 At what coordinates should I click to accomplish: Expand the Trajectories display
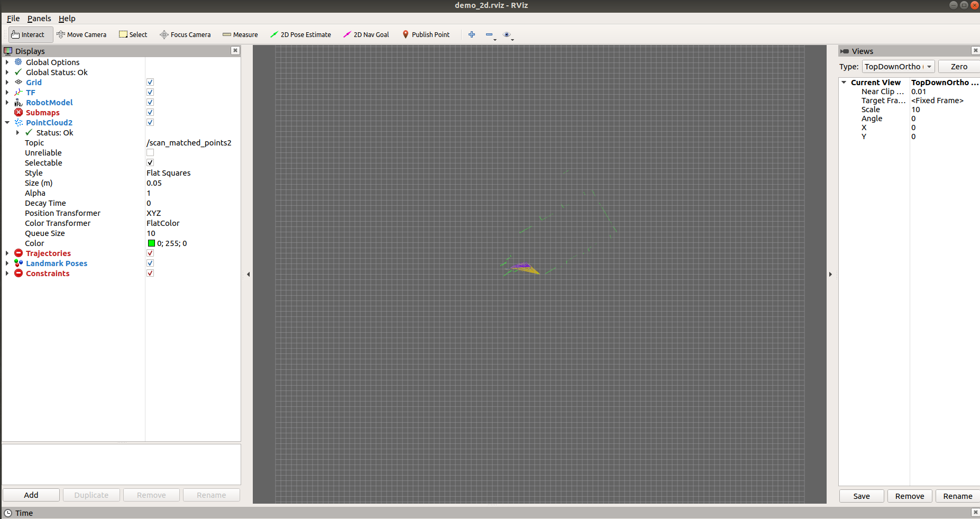point(7,253)
